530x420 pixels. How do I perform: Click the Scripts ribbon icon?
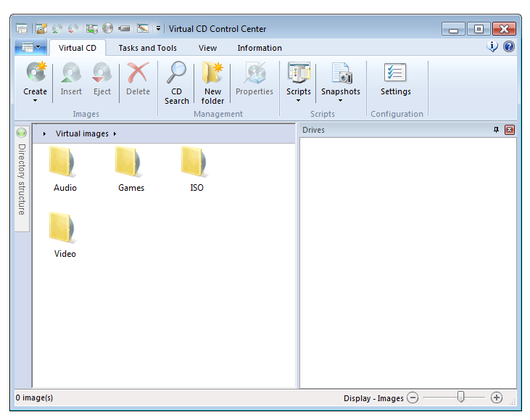(299, 72)
